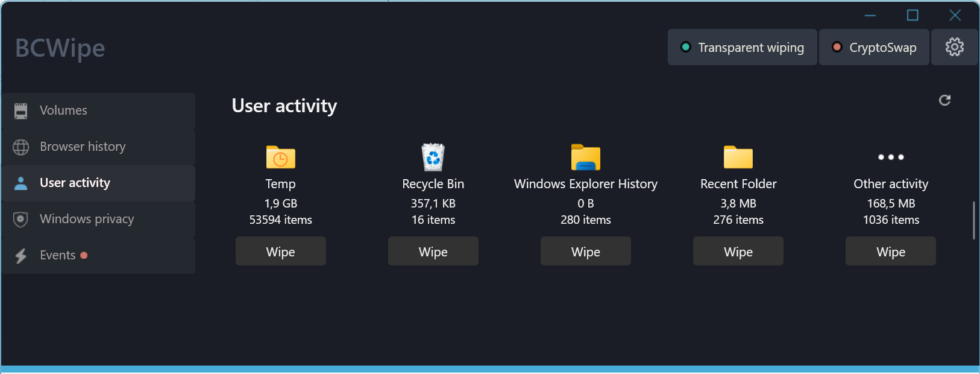
Task: Click the User activity person icon
Action: click(x=21, y=183)
